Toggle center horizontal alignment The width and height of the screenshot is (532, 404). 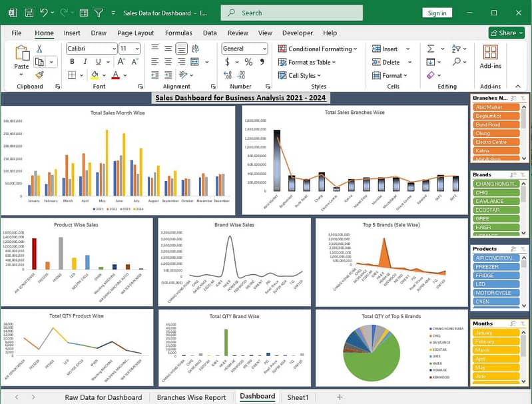pos(168,62)
